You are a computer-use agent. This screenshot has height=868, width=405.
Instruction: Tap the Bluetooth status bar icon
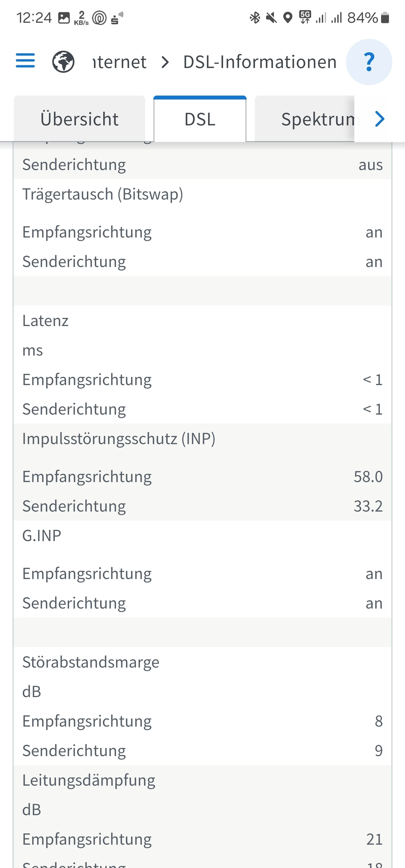pos(255,17)
